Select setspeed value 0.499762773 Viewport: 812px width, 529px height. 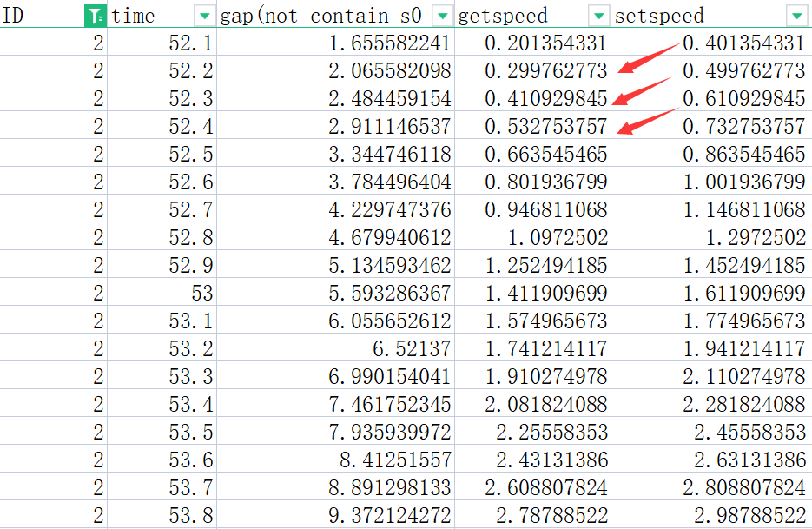[x=710, y=70]
